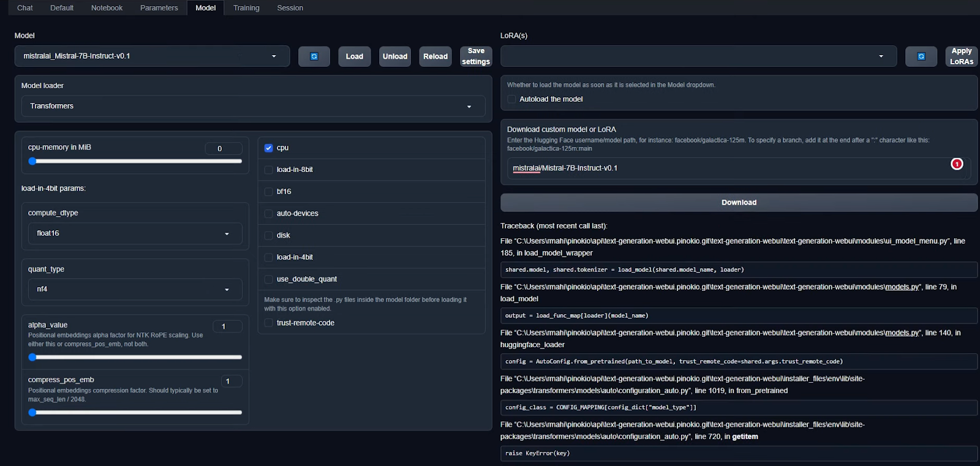The height and width of the screenshot is (466, 980).
Task: Click Save settings button
Action: point(476,56)
